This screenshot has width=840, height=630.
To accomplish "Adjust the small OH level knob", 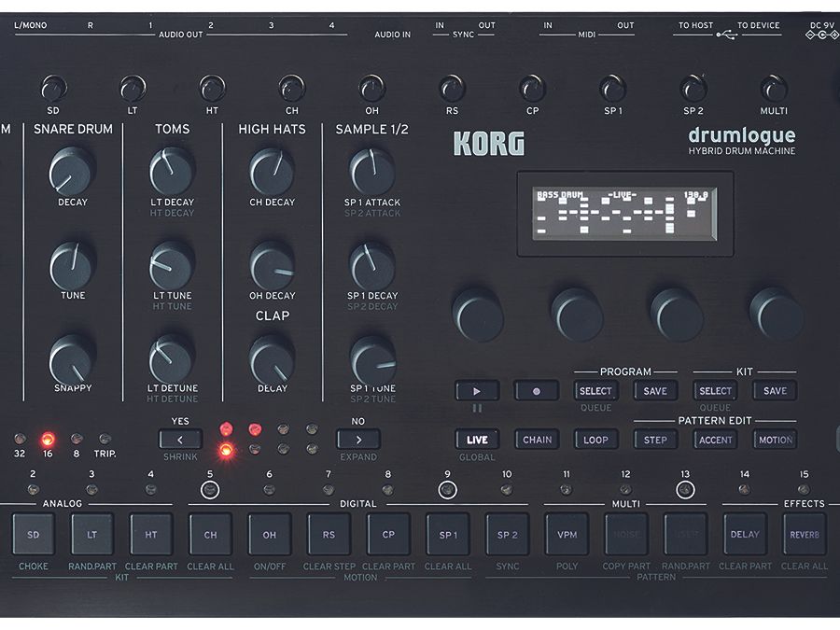I will (371, 88).
